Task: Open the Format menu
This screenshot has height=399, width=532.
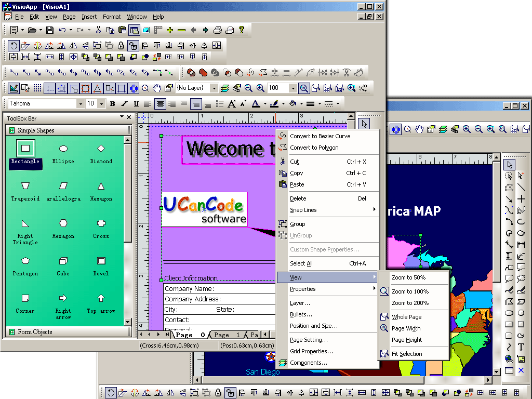Action: pyautogui.click(x=111, y=16)
